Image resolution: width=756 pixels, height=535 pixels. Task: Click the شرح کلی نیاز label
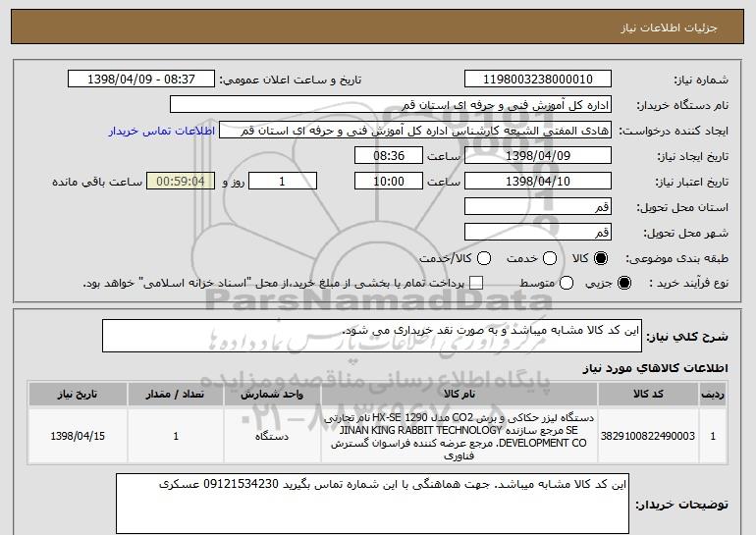pyautogui.click(x=687, y=337)
